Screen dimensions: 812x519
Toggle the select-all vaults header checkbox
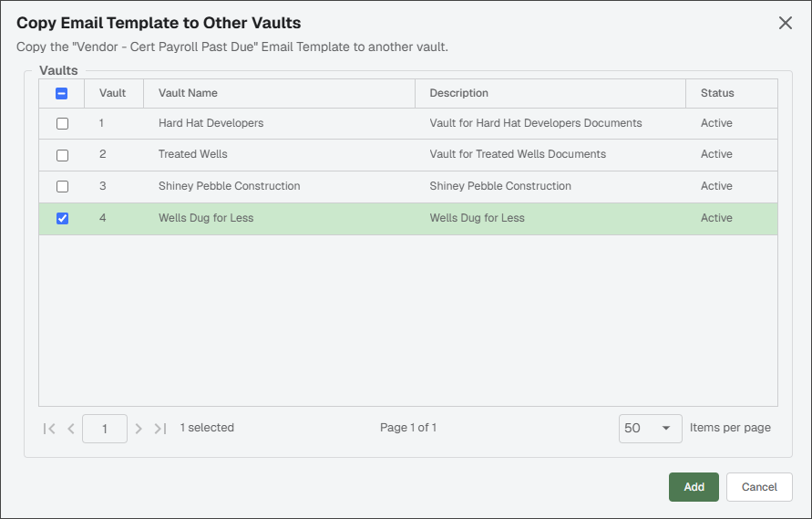62,93
